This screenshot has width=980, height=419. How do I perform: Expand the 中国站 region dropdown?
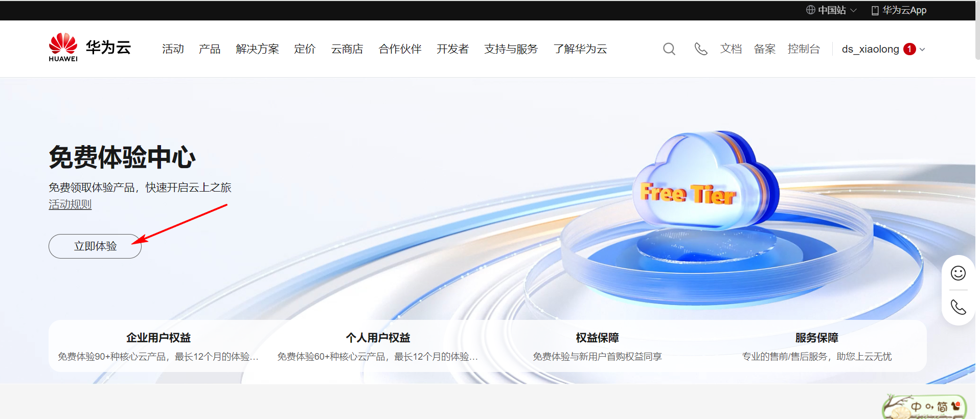tap(831, 10)
